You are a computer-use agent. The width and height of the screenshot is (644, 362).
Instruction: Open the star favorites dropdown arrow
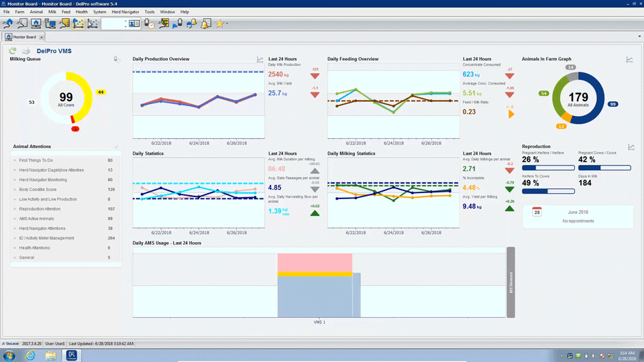[227, 23]
